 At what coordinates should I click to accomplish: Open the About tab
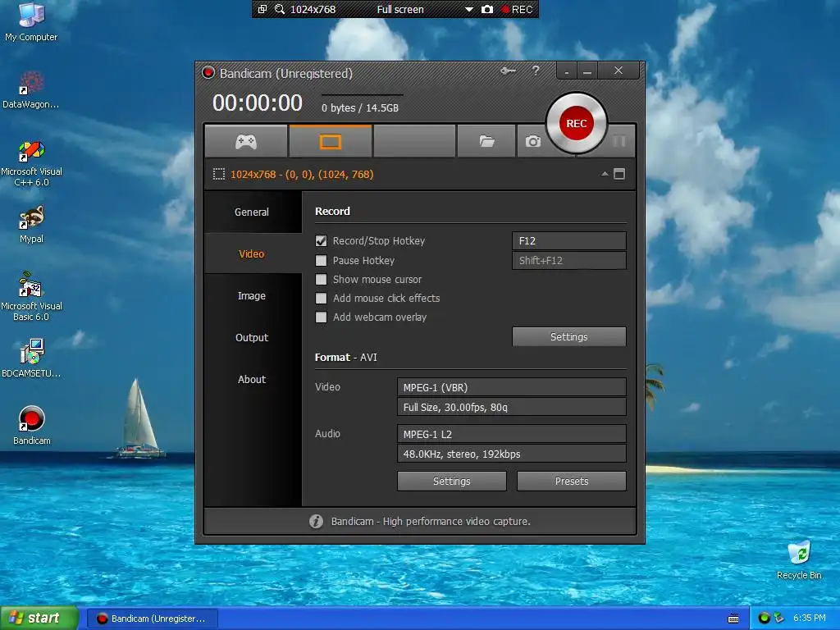pos(252,379)
